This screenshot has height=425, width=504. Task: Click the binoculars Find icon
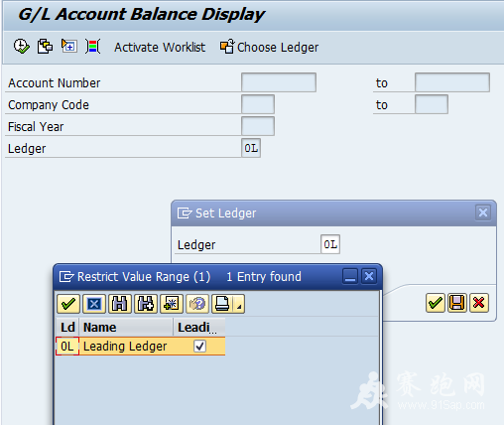120,304
